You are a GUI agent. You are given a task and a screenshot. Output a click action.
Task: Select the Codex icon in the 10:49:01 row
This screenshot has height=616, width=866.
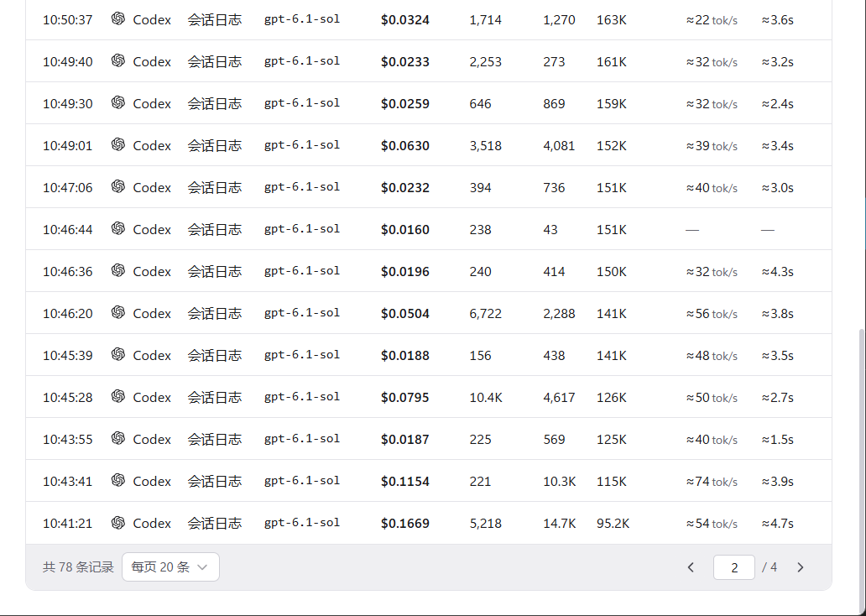coord(118,144)
